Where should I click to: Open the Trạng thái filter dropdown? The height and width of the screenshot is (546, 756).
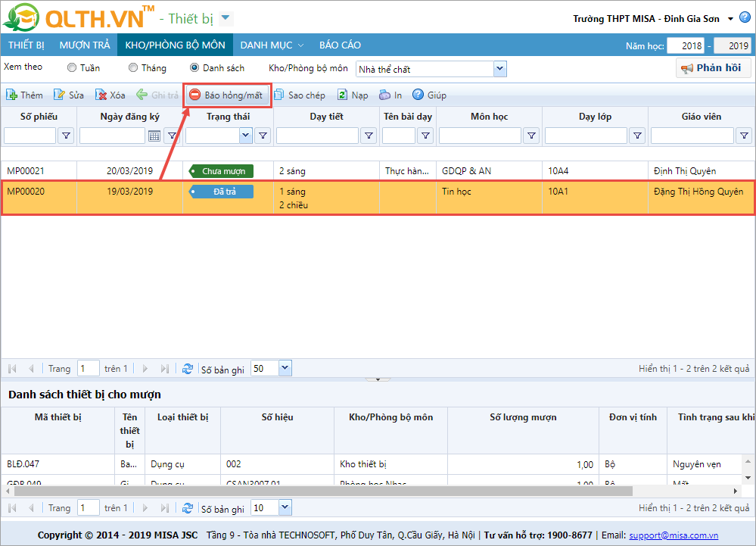pos(246,136)
